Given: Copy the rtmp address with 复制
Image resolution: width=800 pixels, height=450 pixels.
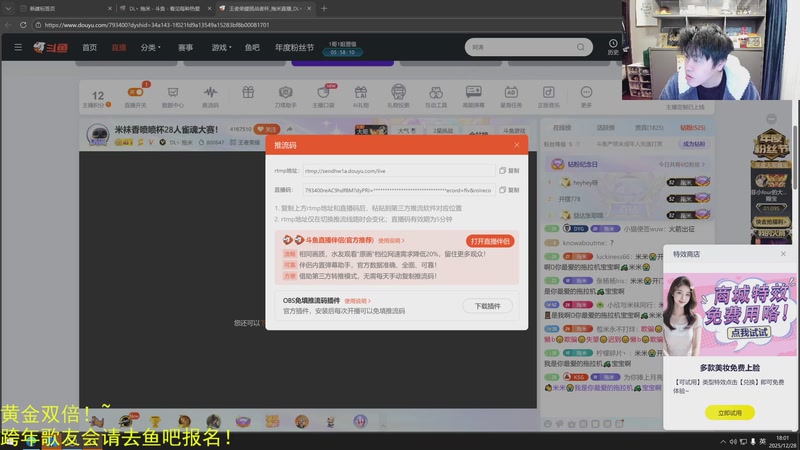Looking at the screenshot, I should tap(509, 171).
